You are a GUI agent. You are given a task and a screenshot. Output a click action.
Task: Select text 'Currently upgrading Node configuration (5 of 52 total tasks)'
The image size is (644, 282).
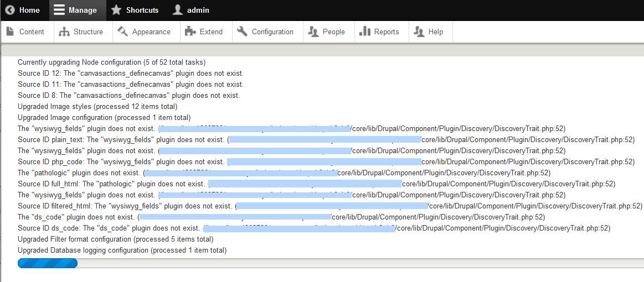pyautogui.click(x=112, y=62)
